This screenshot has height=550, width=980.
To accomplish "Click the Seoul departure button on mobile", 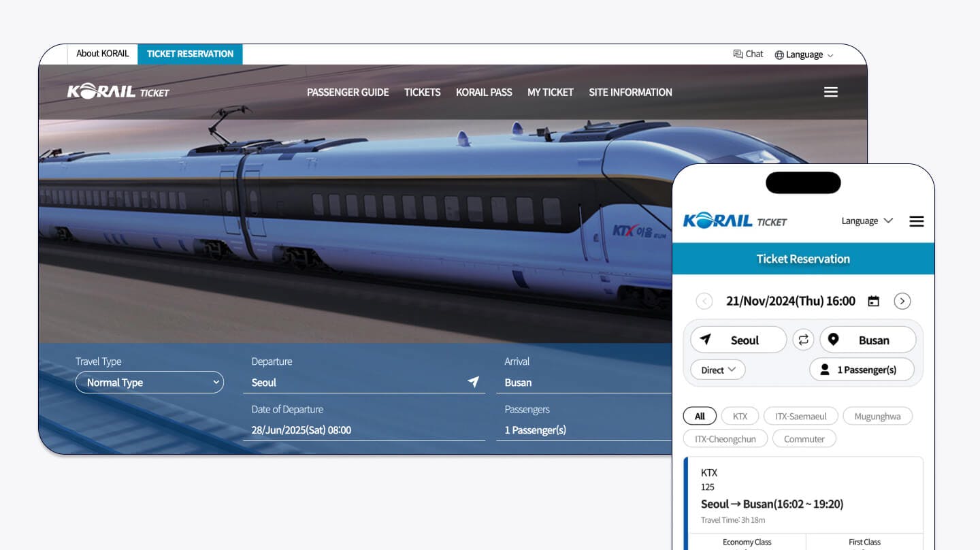I will click(738, 340).
